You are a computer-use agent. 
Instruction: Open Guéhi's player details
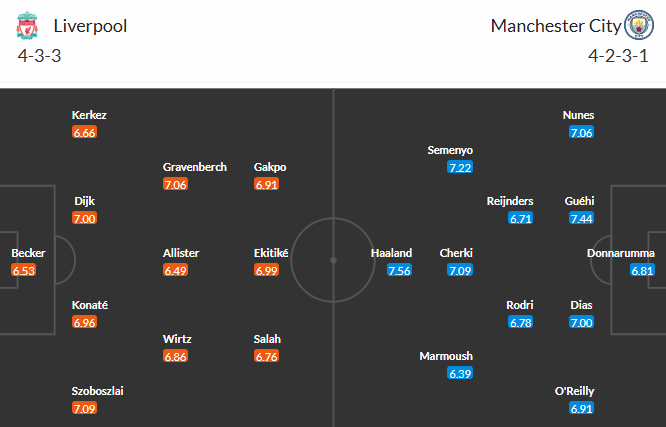580,201
